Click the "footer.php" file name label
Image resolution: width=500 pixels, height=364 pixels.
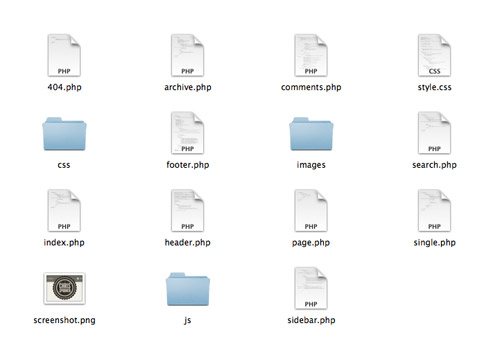pyautogui.click(x=188, y=165)
